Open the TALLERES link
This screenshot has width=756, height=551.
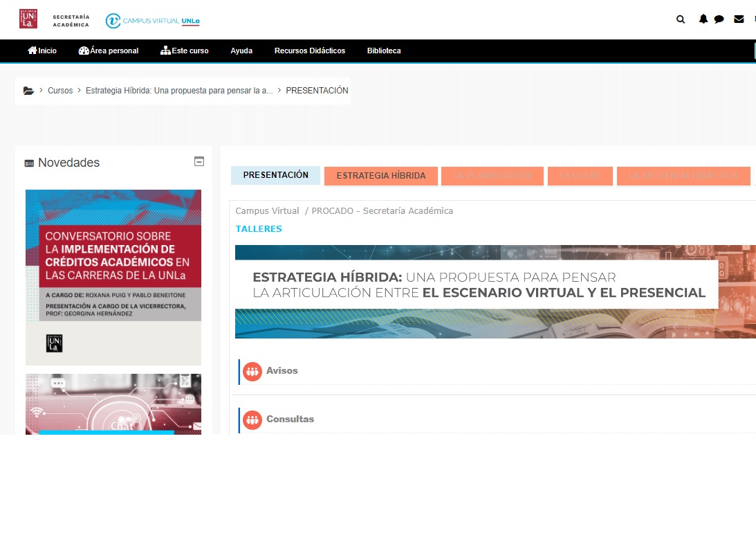[259, 229]
